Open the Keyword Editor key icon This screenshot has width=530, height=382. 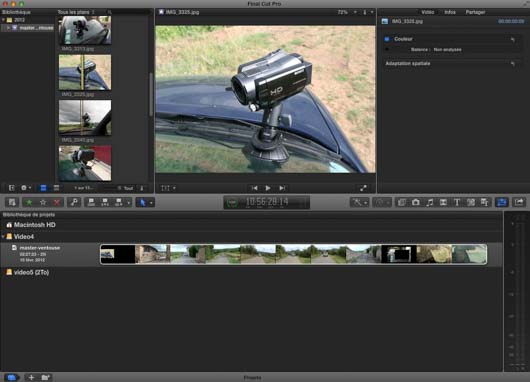click(74, 202)
